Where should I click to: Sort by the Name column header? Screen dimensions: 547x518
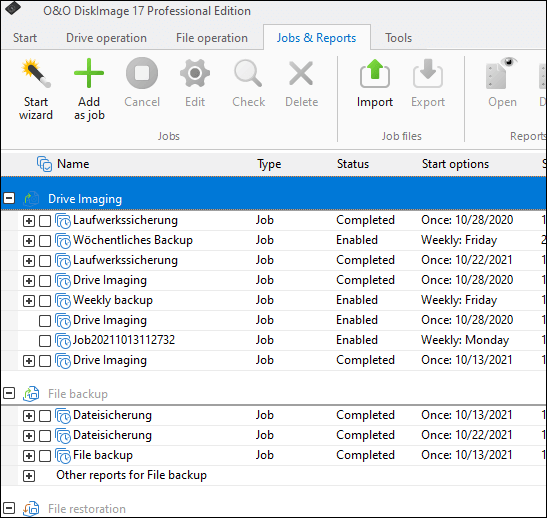click(73, 164)
